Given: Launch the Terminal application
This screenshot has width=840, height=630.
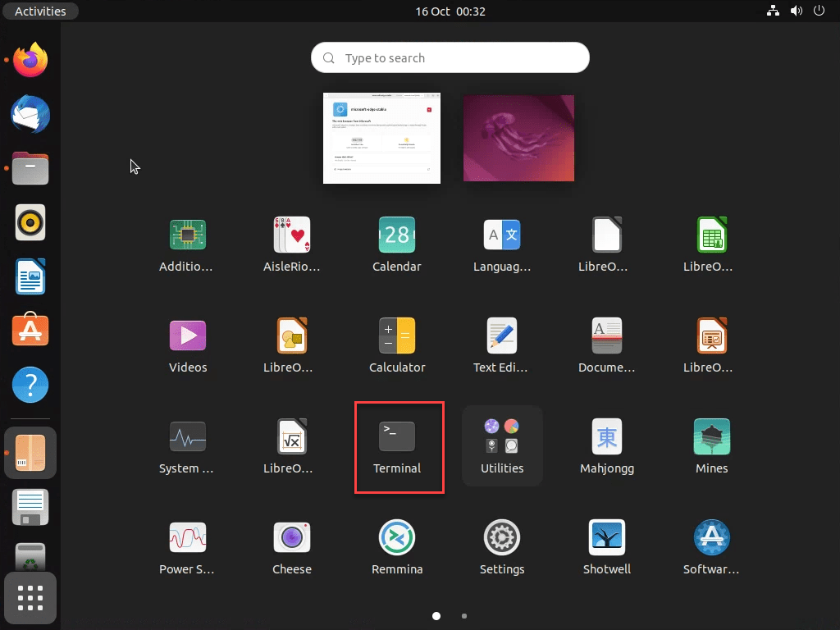Looking at the screenshot, I should tap(398, 436).
